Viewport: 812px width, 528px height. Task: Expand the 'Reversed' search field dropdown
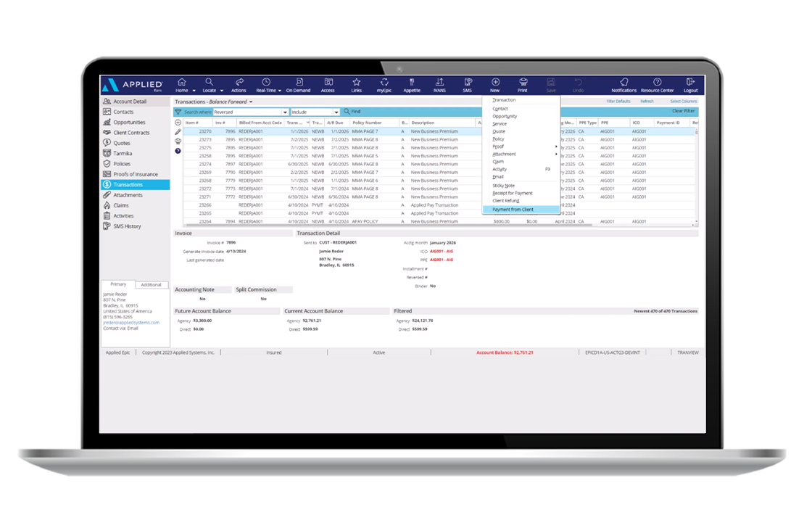[285, 112]
